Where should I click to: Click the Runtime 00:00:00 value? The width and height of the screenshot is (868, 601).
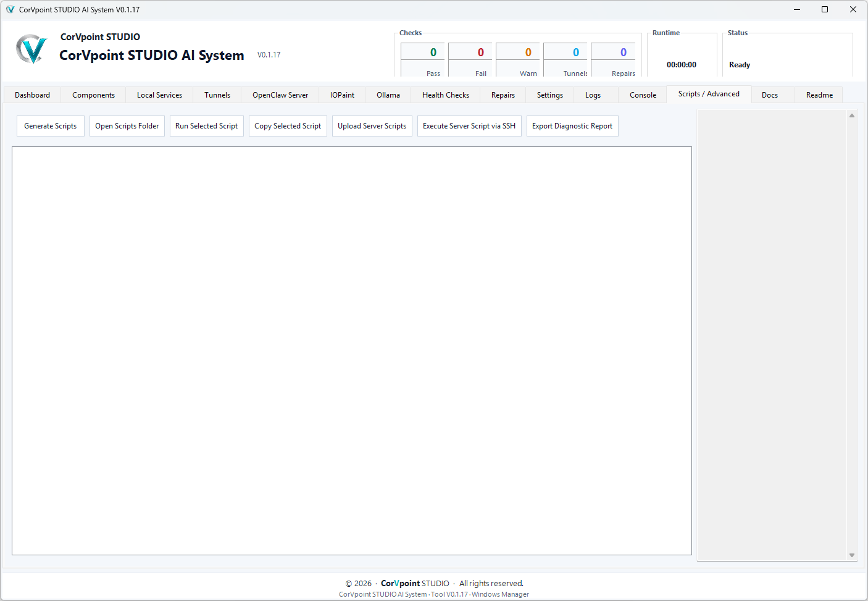pos(682,65)
